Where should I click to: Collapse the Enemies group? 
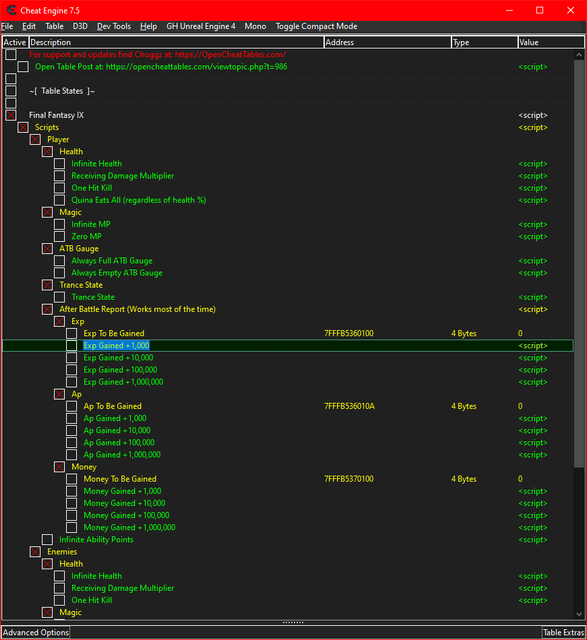point(35,552)
